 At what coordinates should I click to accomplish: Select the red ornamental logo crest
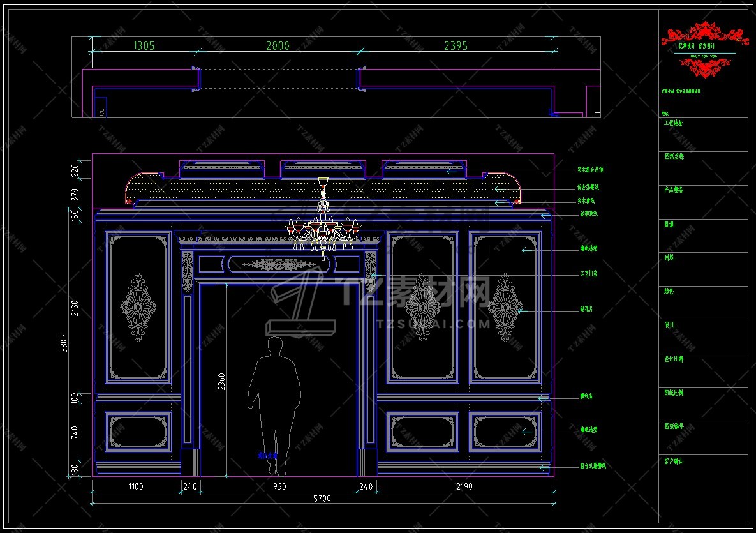click(x=704, y=49)
